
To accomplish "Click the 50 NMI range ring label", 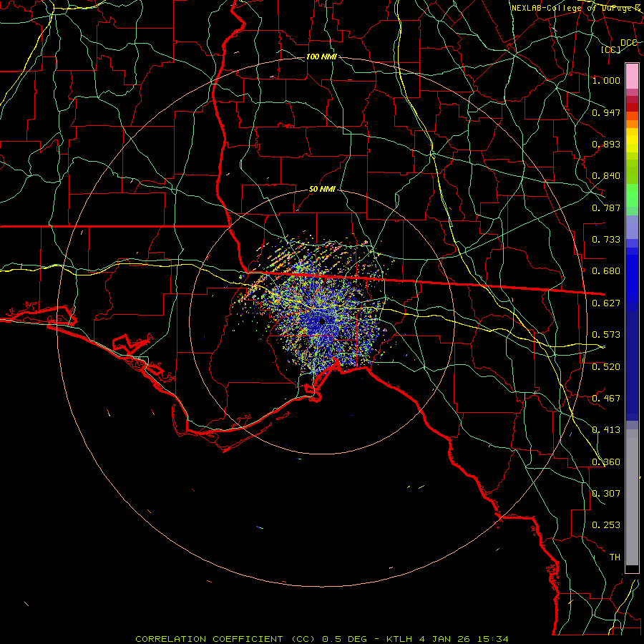I will pyautogui.click(x=322, y=190).
